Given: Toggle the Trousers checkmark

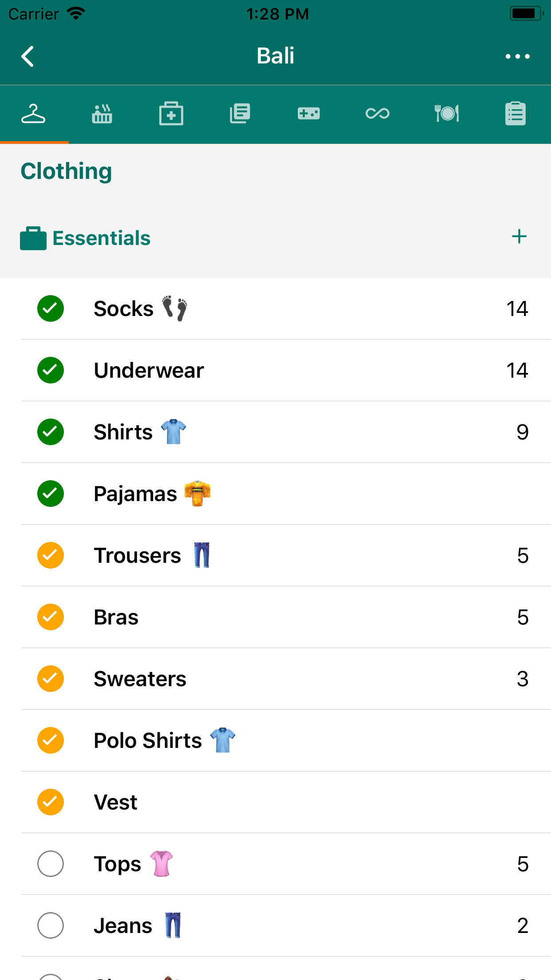Looking at the screenshot, I should (x=51, y=555).
